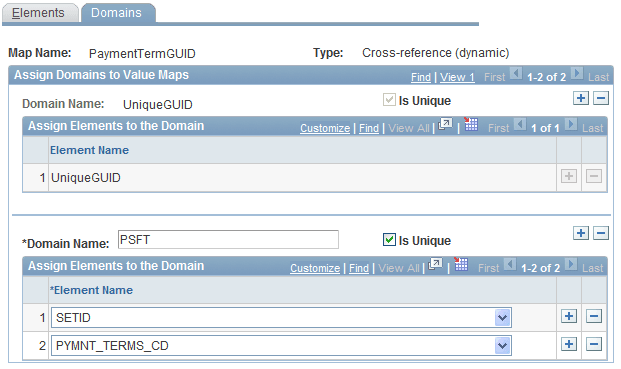The width and height of the screenshot is (621, 369).
Task: Remove row button next to UniqueGUID element
Action: coord(594,176)
